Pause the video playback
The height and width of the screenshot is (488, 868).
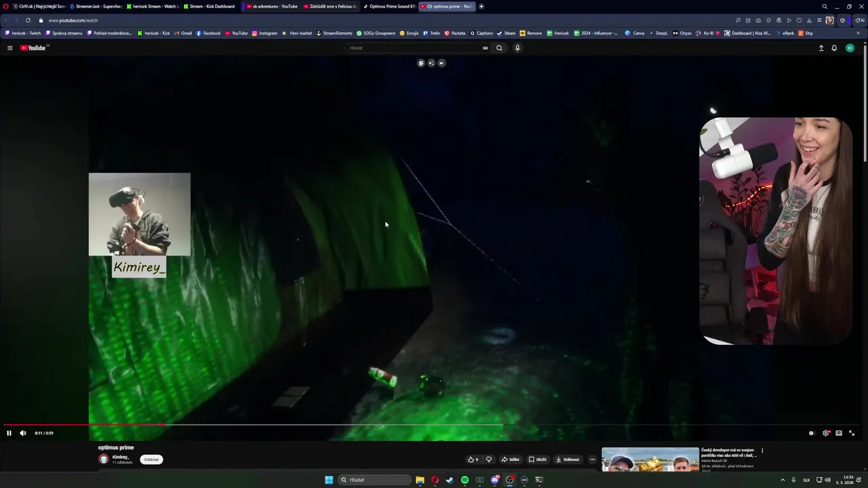(x=9, y=433)
